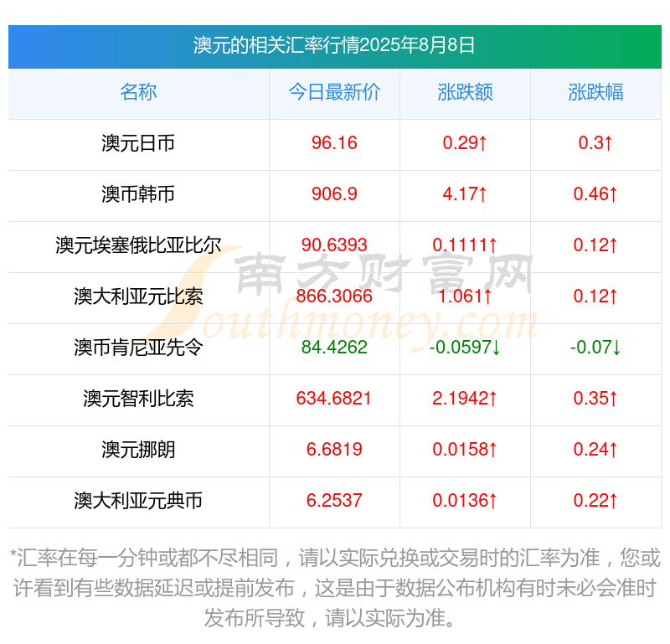Click the percent value -0.07↓

(x=595, y=348)
